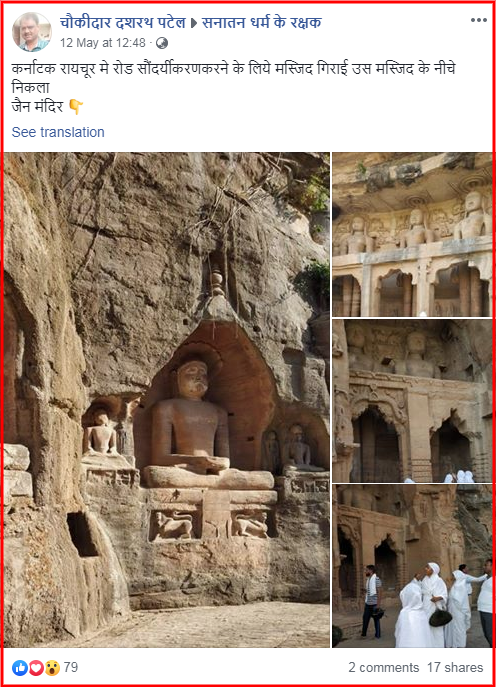Open bottom-right photo with white-robed visitors

pos(412,566)
